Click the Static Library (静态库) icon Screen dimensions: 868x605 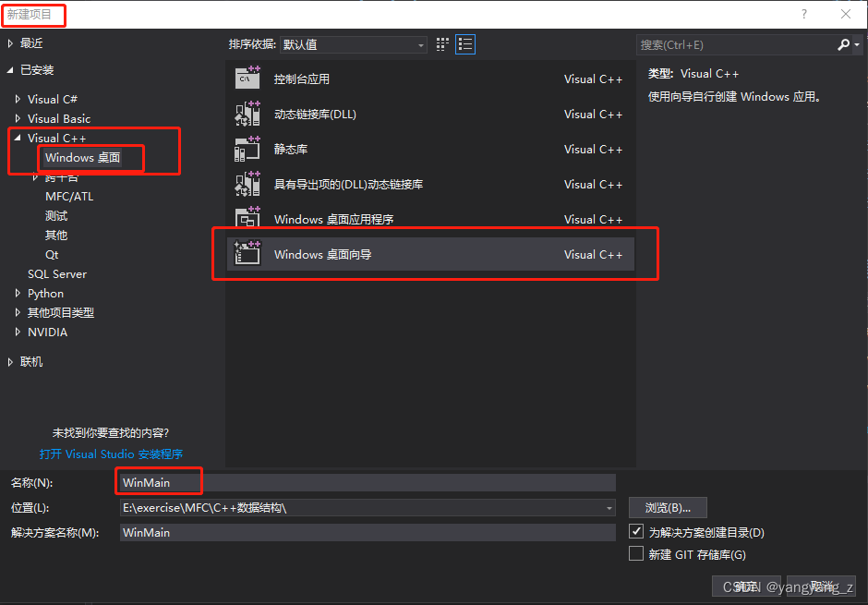point(247,149)
